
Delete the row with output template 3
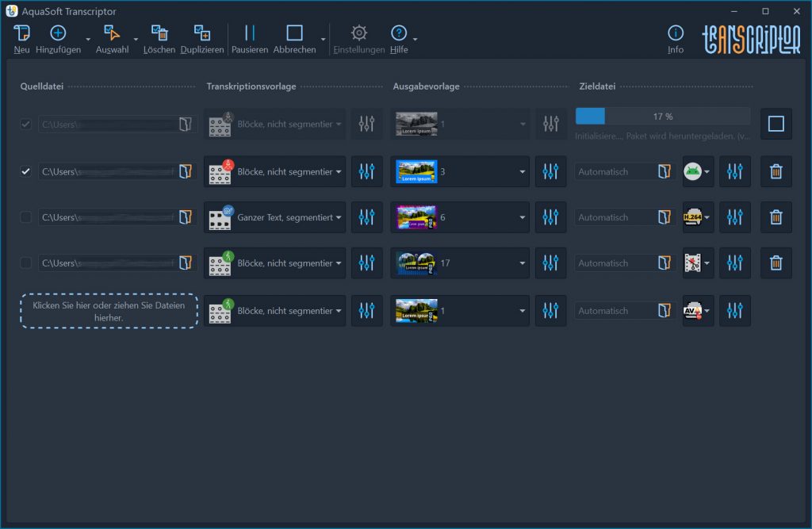[776, 171]
